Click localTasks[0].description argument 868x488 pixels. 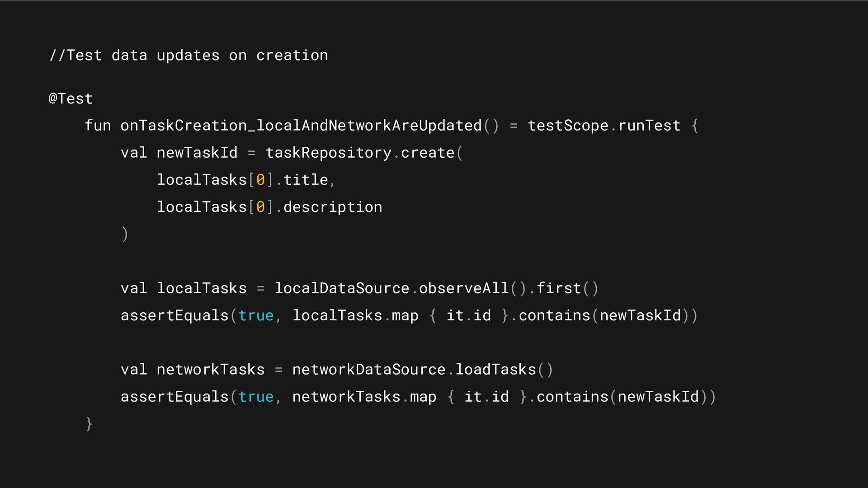[x=269, y=207]
